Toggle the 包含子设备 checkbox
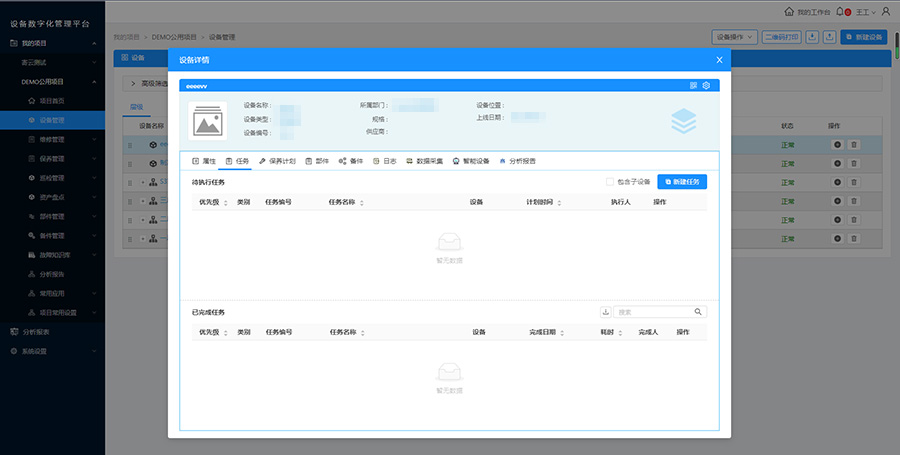 (610, 181)
